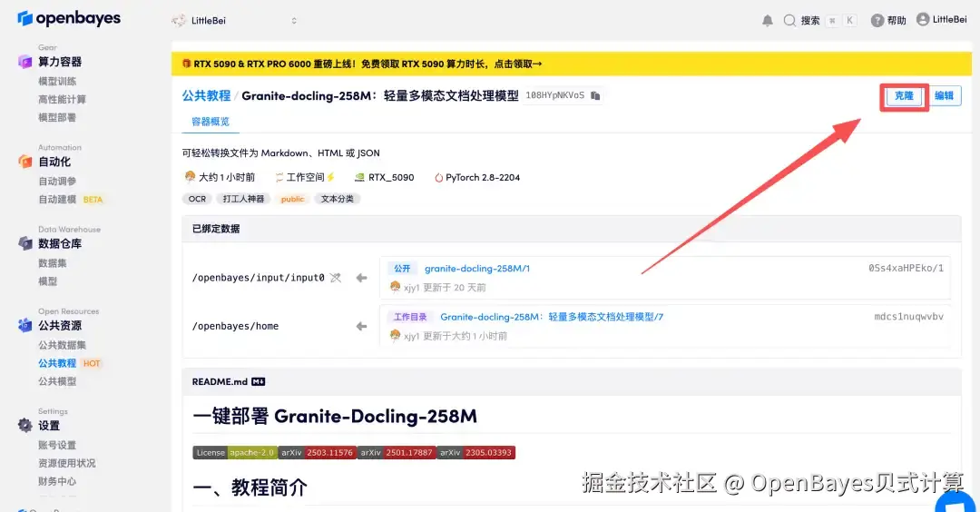Click the unbind icon next to /openbayes/input/input0
980x512 pixels.
336,278
